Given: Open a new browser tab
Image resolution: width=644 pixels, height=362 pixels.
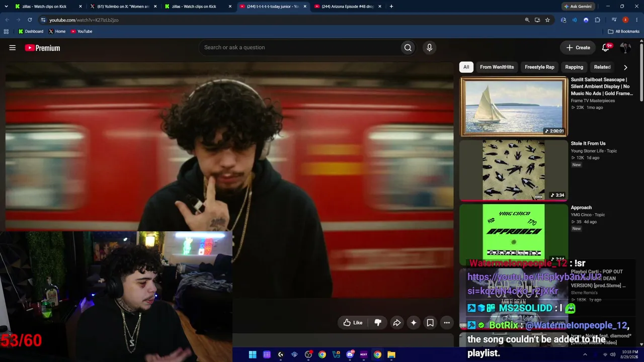Looking at the screenshot, I should click(391, 7).
